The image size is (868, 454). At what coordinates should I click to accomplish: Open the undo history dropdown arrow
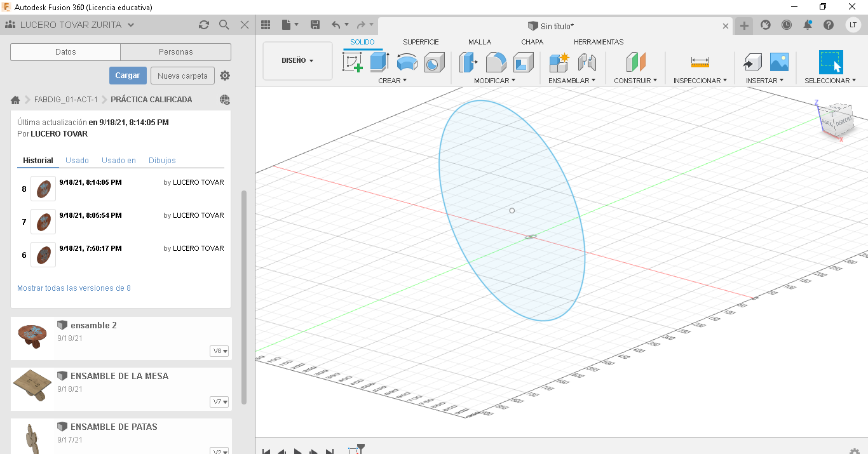[x=346, y=25]
